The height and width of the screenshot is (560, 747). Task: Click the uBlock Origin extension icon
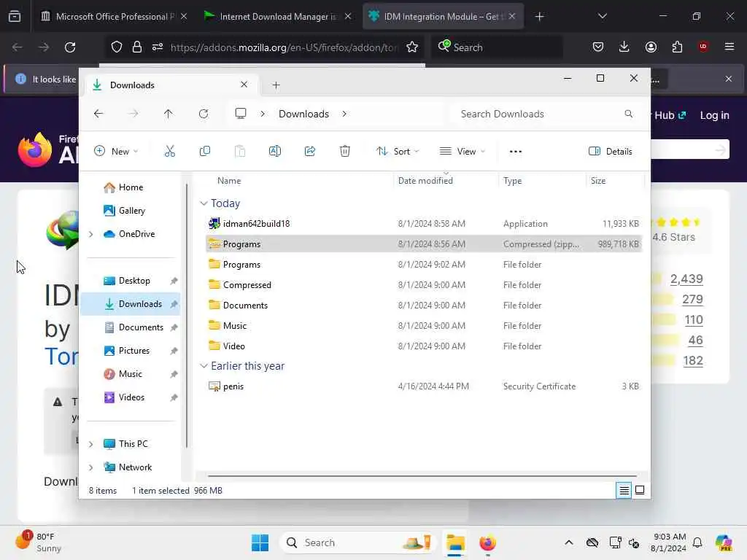[x=703, y=46]
